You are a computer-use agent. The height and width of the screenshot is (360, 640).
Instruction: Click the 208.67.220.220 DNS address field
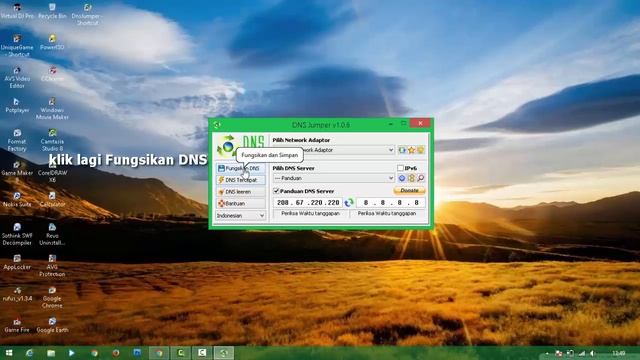(308, 202)
